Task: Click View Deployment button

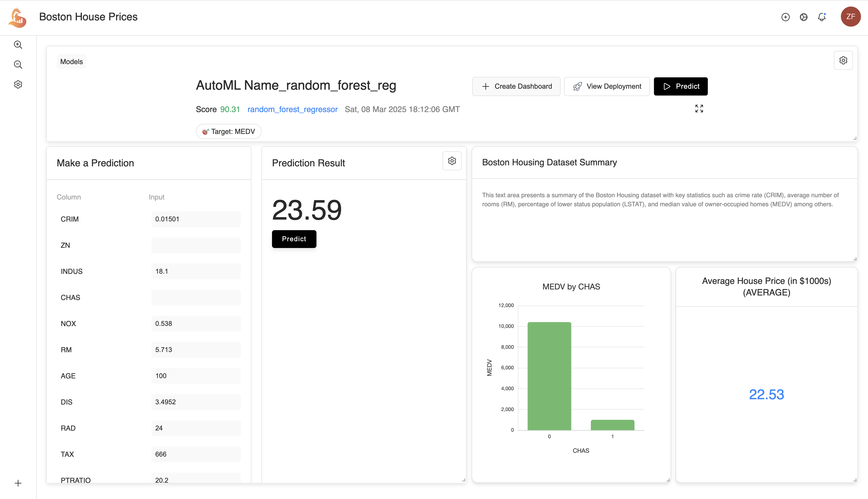Action: (x=607, y=86)
